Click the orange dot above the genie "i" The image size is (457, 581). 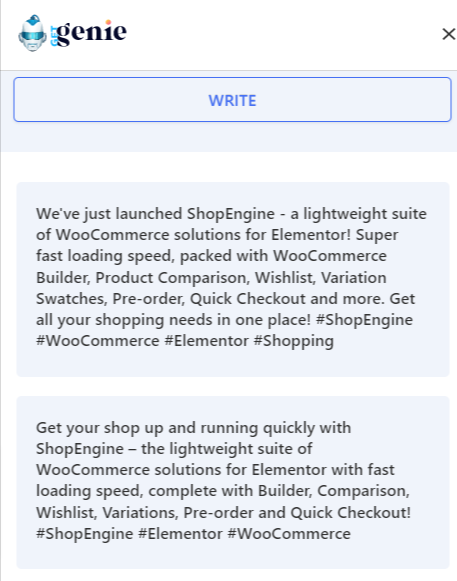(x=108, y=22)
